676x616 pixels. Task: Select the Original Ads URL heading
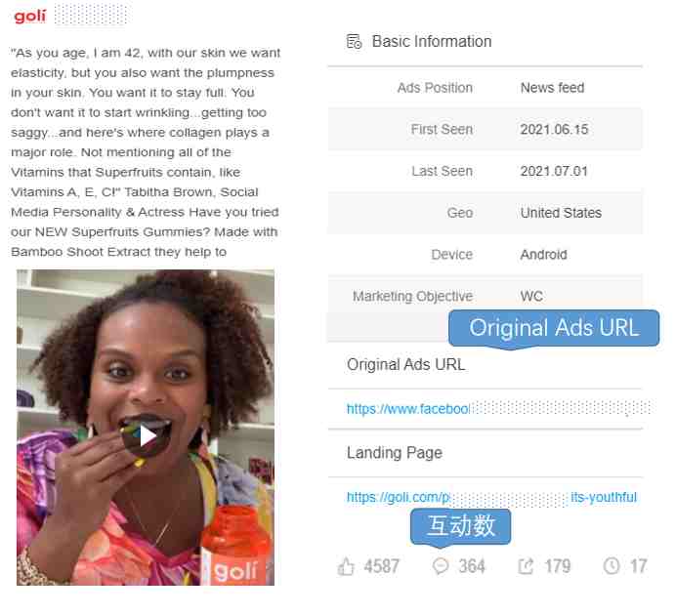coord(405,364)
